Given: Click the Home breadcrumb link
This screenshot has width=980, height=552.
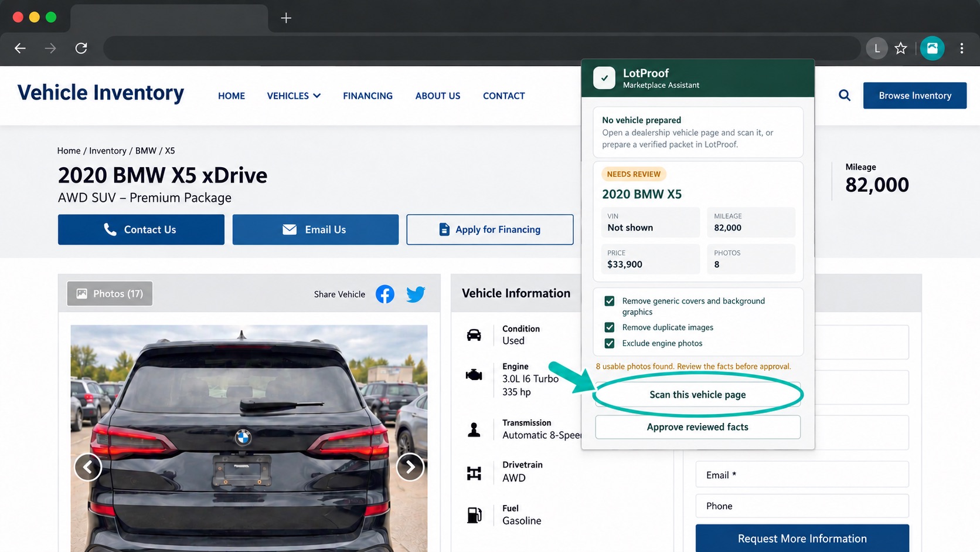Looking at the screenshot, I should 69,151.
